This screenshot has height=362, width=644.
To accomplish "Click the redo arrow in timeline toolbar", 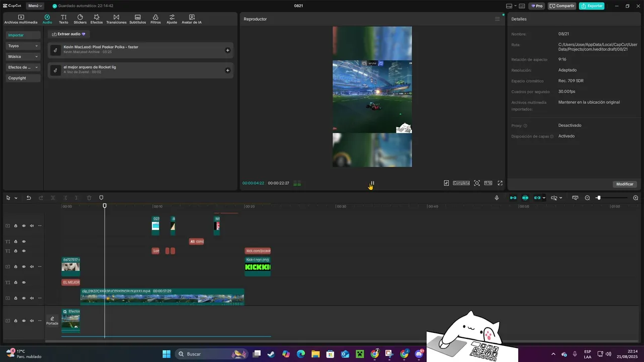I will point(41,198).
